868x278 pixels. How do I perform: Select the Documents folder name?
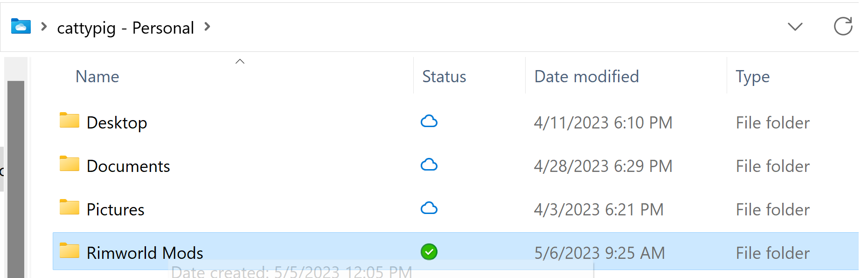tap(128, 166)
